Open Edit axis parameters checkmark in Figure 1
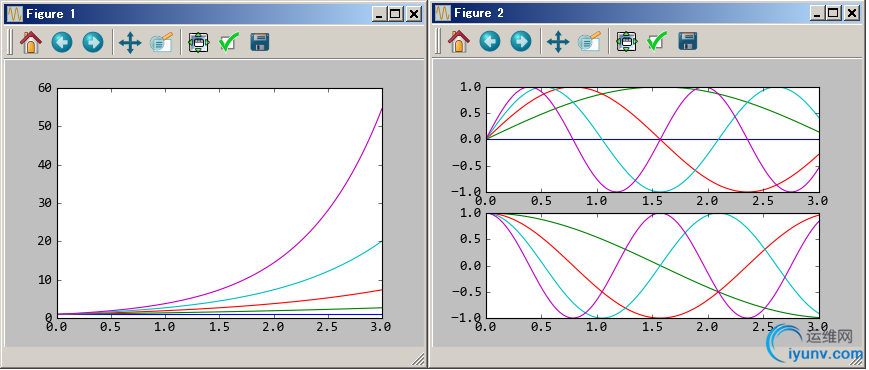The image size is (869, 370). [229, 42]
